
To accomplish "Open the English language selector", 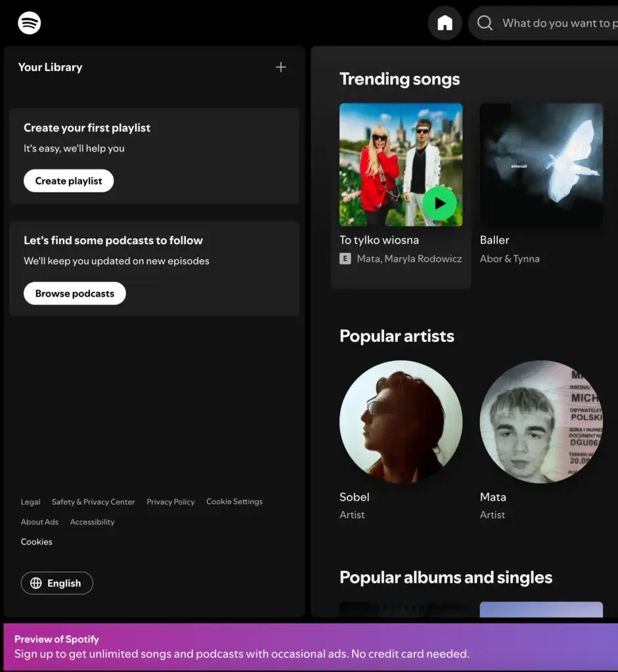I will [x=57, y=583].
